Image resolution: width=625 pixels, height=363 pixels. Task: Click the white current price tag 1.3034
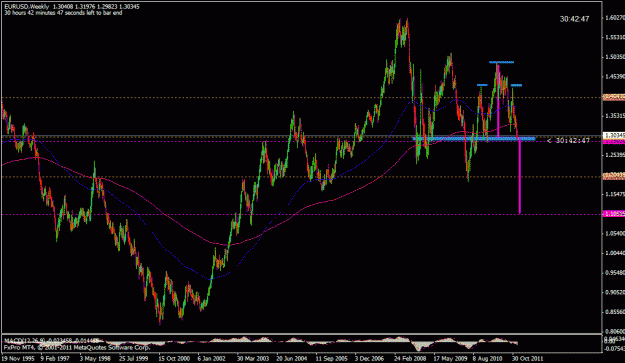point(613,135)
